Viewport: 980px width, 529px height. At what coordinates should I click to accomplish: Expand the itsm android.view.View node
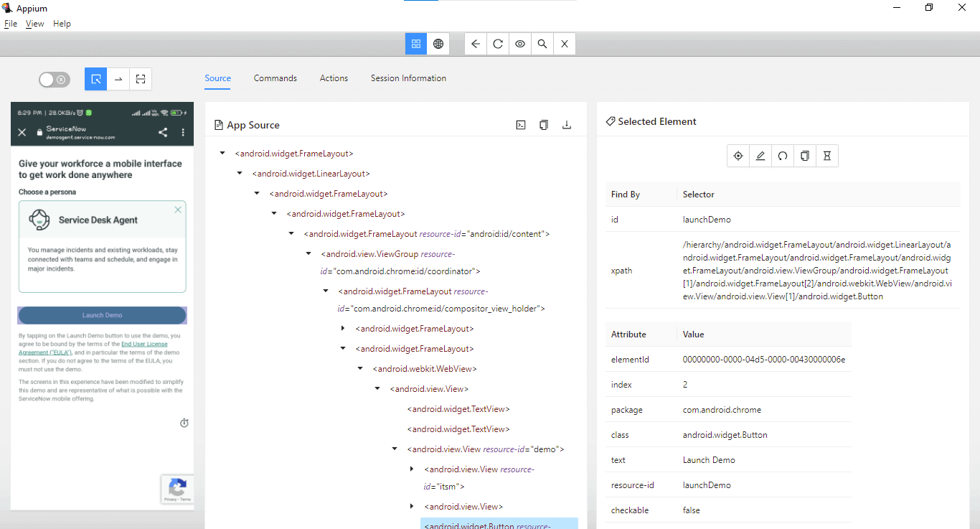coord(412,469)
